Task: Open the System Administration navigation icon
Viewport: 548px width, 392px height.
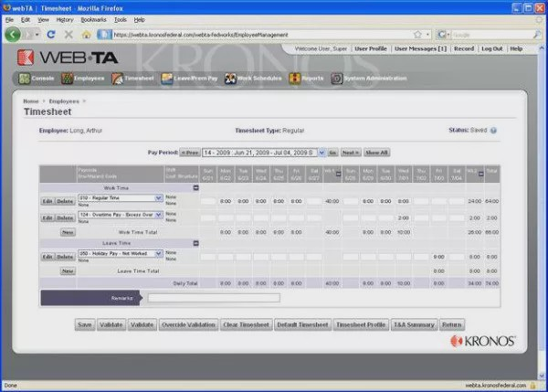Action: pyautogui.click(x=337, y=79)
